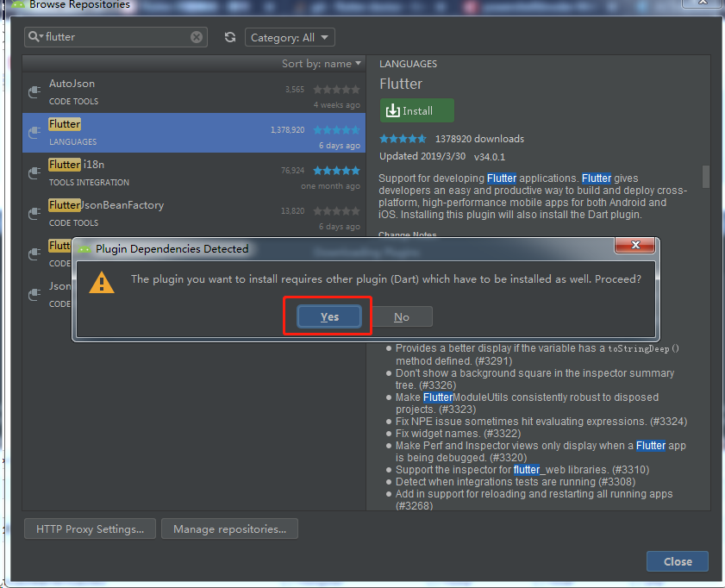Open Manage repositories
Image resolution: width=725 pixels, height=588 pixels.
[x=230, y=529]
